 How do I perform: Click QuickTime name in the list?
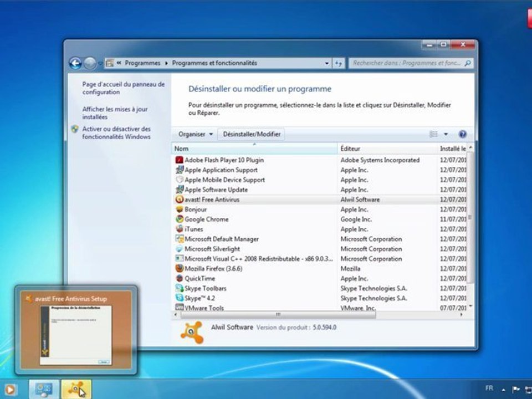click(200, 279)
